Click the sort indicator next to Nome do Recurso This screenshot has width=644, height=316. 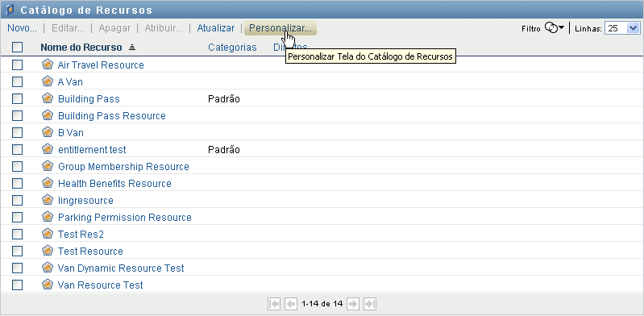(x=132, y=48)
